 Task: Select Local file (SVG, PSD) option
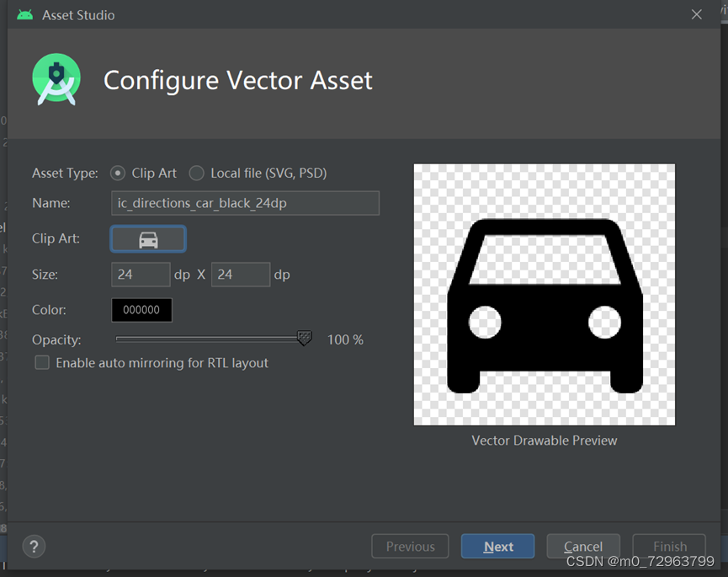[x=196, y=174]
